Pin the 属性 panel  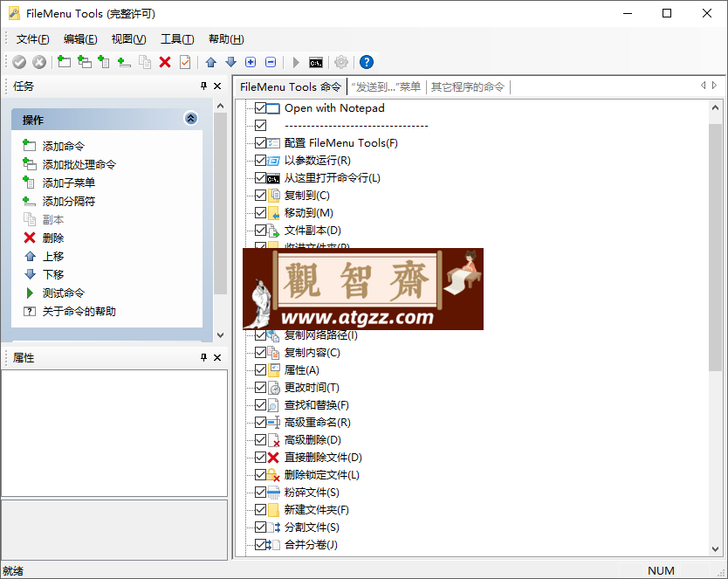coord(203,357)
